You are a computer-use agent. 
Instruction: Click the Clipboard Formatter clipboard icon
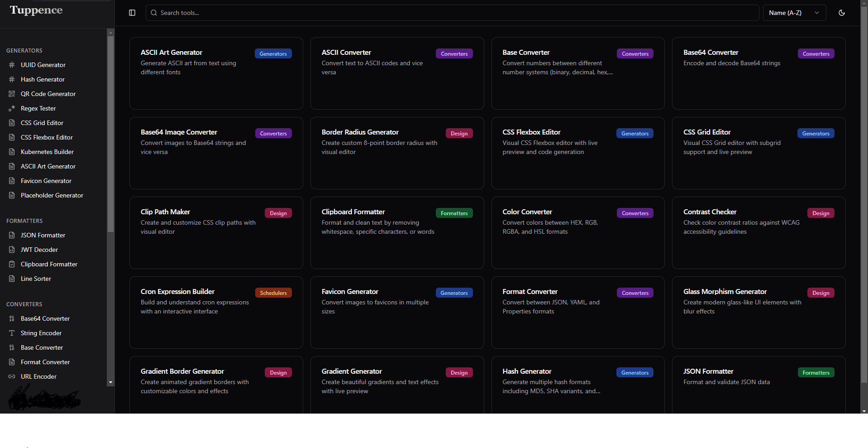12,264
